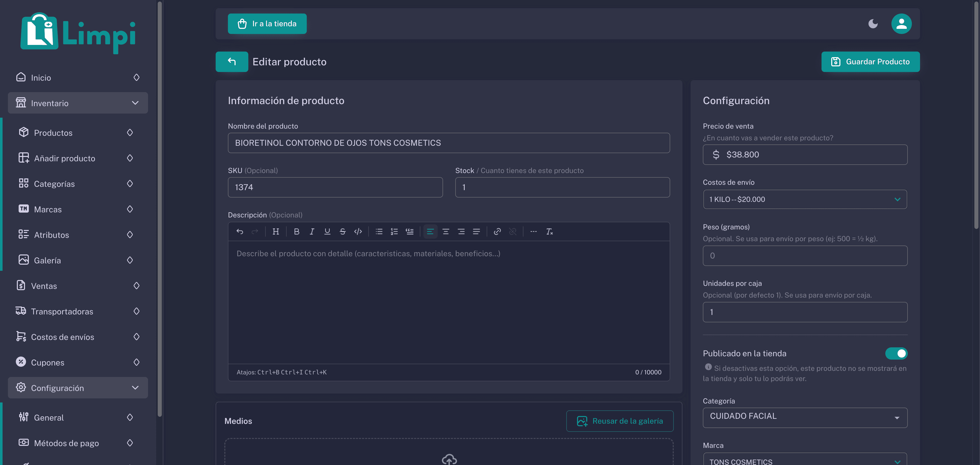The height and width of the screenshot is (465, 980).
Task: Undo the last edit in the description editor
Action: pos(240,231)
